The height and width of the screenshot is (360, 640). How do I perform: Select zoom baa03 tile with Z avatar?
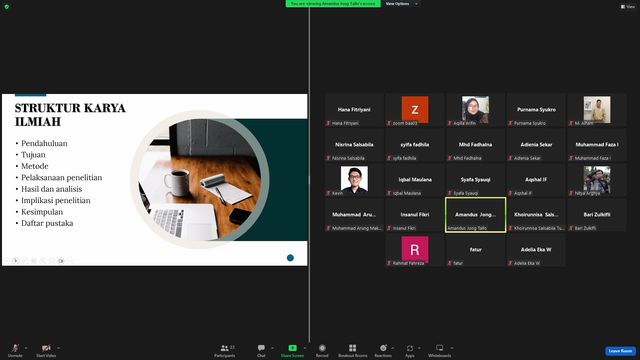click(415, 110)
